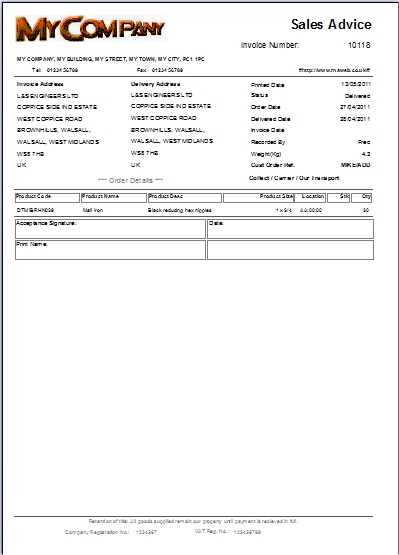Click the 'Mall Iron' product name cell

coord(93,210)
